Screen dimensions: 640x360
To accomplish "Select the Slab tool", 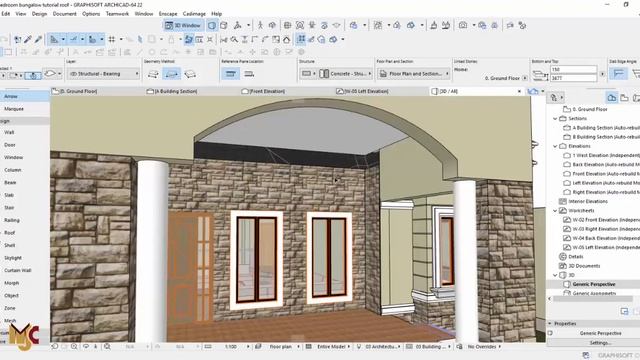I will [24, 195].
